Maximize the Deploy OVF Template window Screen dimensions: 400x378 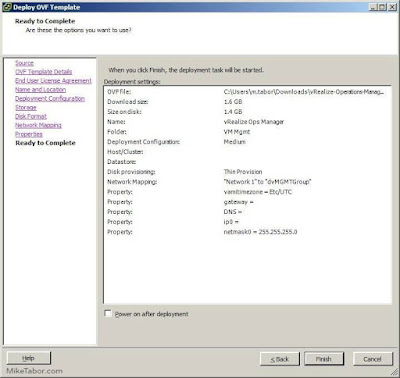click(382, 7)
